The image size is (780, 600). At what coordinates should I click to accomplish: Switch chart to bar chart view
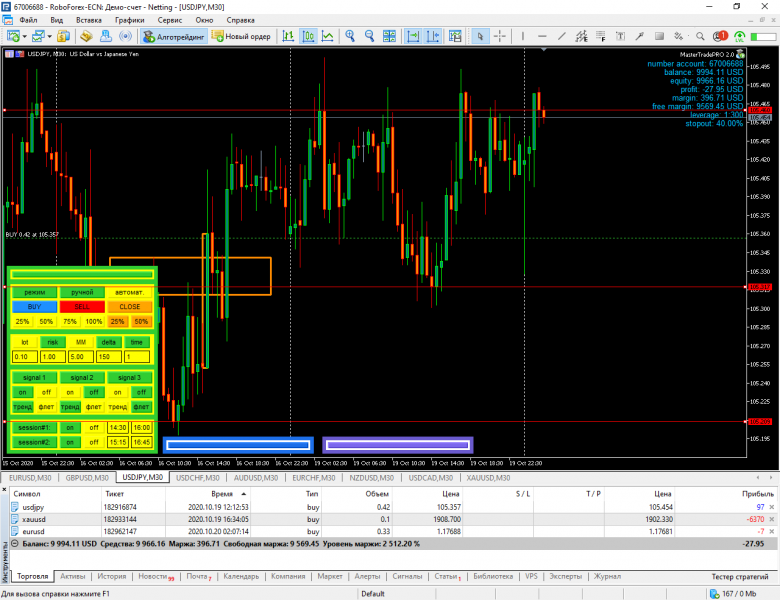289,36
